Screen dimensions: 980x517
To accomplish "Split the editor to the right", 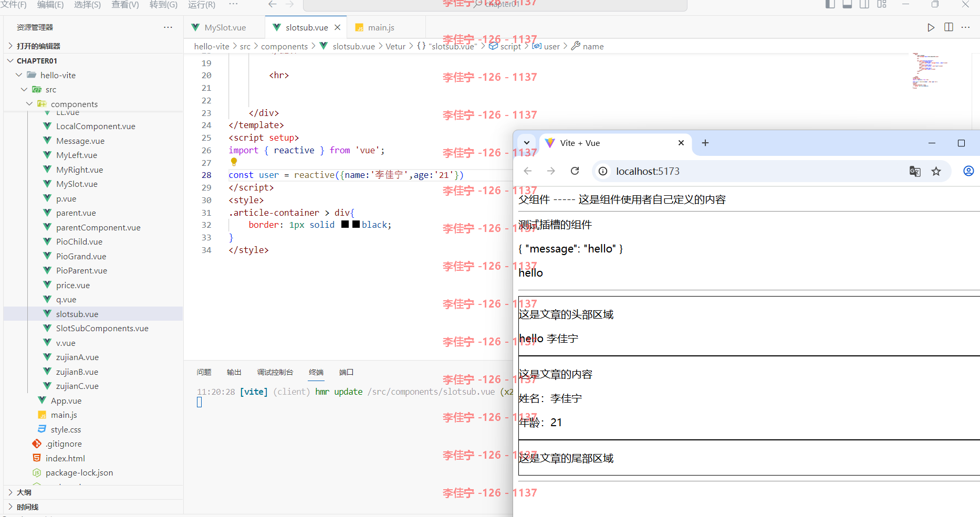I will click(948, 27).
